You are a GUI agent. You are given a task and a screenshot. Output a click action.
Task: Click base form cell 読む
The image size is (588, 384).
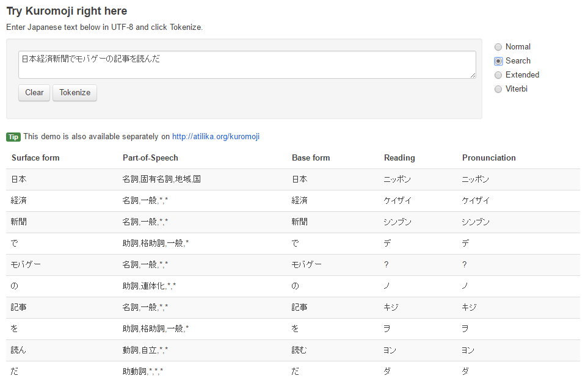pos(299,350)
